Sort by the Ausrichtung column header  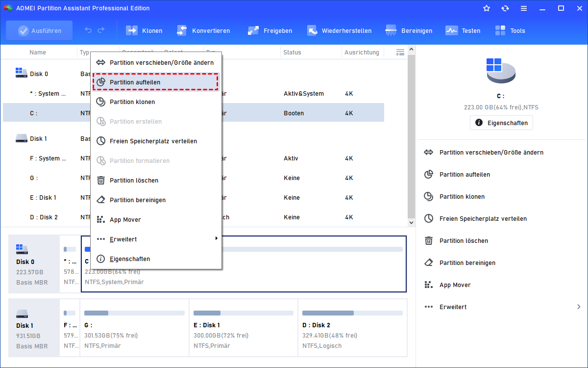coord(362,53)
